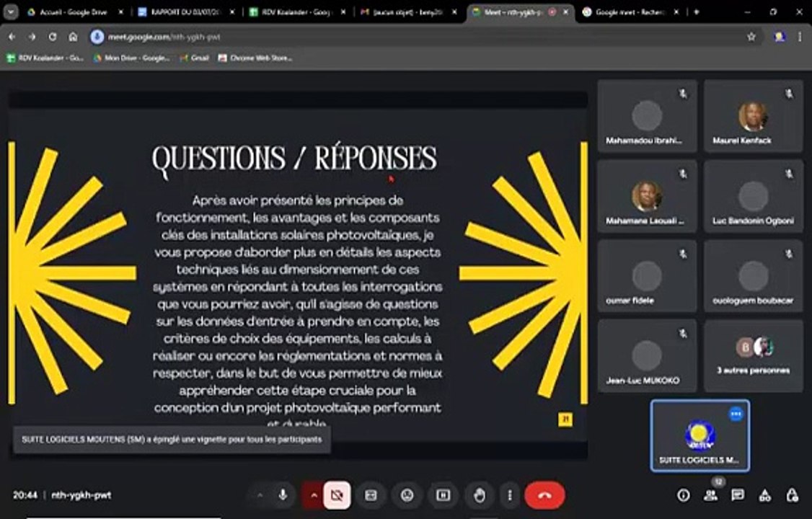
Task: Select the SUITE LOGICIELS M... video tile
Action: [700, 435]
